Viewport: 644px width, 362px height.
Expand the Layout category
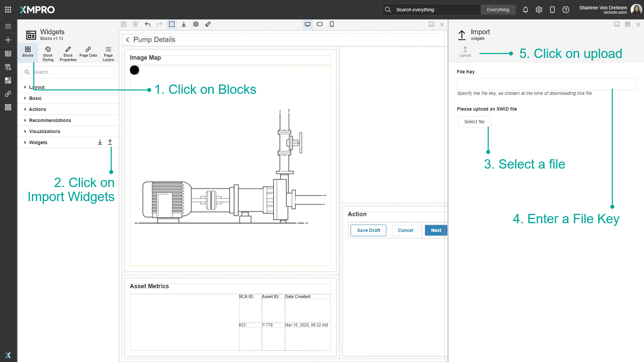click(68, 87)
